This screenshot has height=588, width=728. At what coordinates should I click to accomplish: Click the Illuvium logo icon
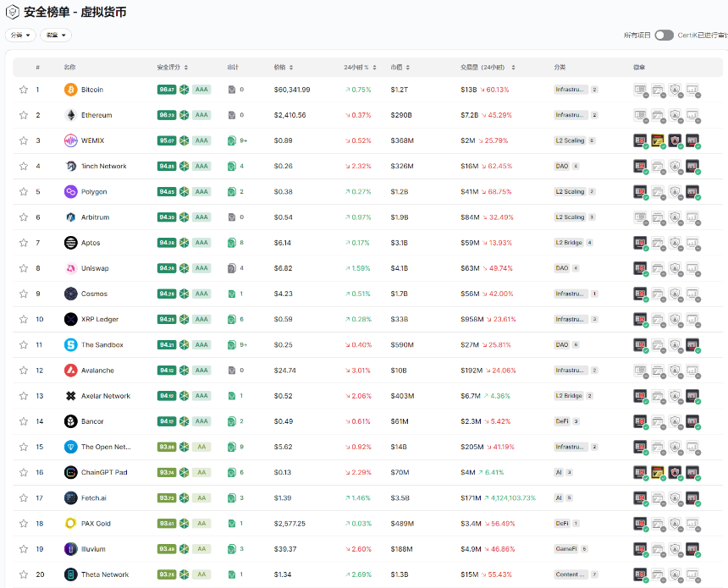[70, 549]
